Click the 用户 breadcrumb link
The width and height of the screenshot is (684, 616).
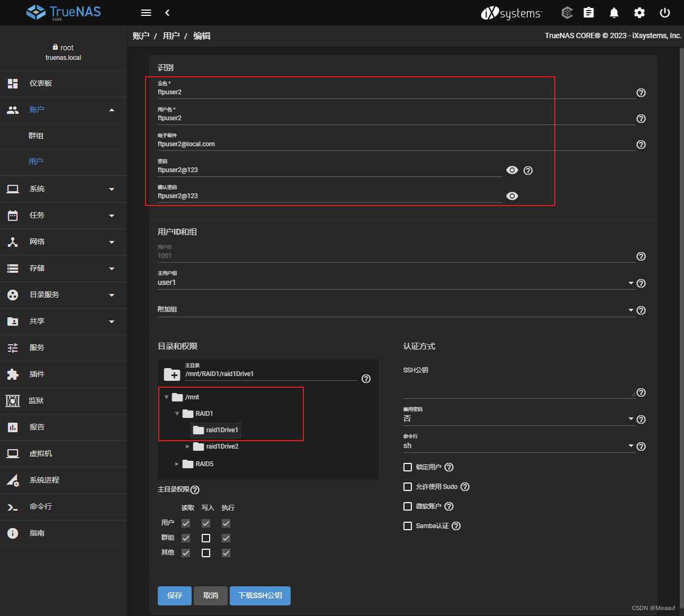(172, 36)
